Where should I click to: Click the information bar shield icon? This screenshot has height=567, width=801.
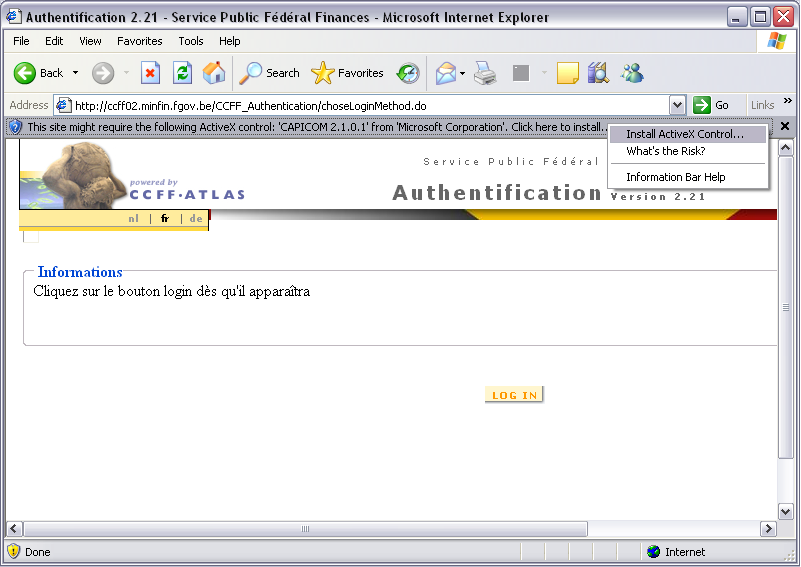tap(15, 127)
